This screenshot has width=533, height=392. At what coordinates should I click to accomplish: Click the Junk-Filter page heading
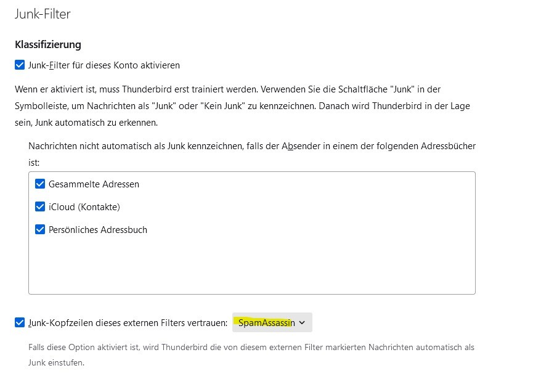point(43,14)
